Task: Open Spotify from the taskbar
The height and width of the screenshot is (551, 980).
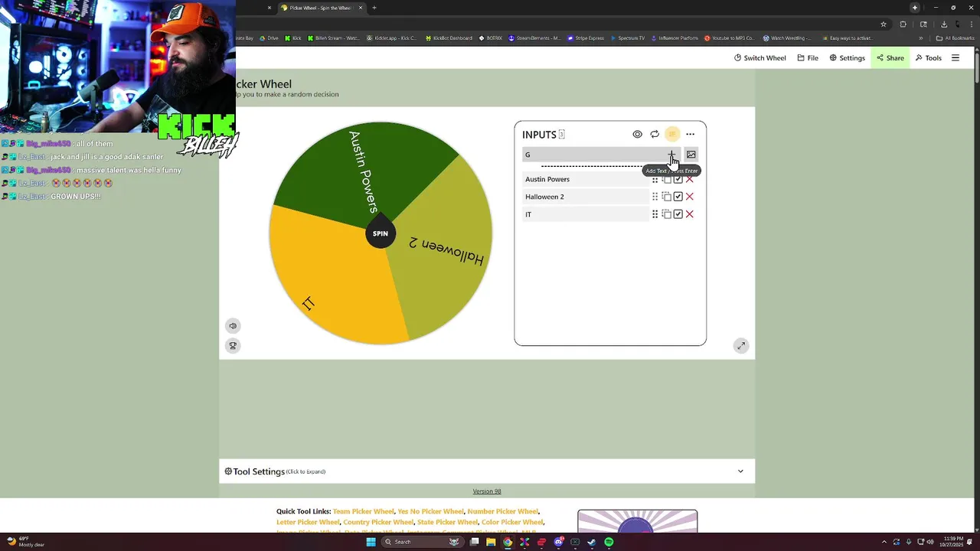Action: click(609, 542)
